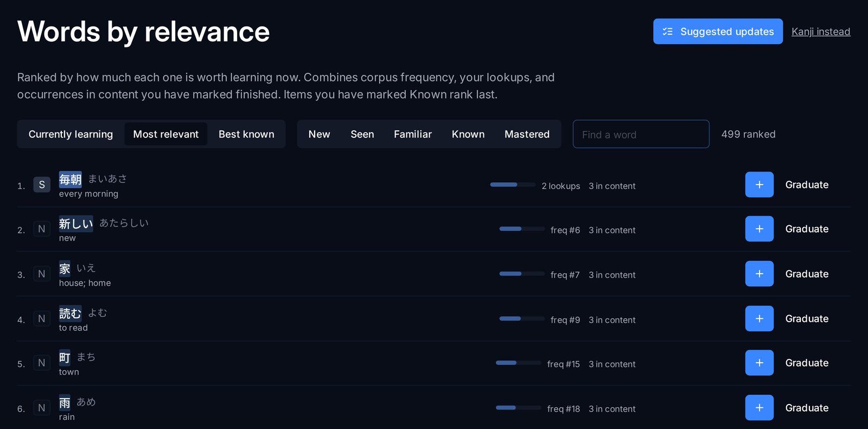The width and height of the screenshot is (868, 429).
Task: Open the word 読む
Action: tap(71, 313)
